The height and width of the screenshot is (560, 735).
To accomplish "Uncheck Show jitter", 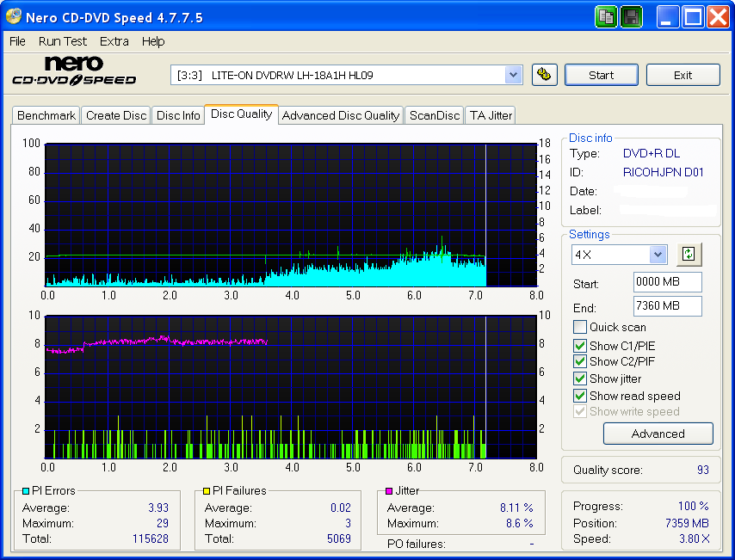I will pyautogui.click(x=579, y=378).
